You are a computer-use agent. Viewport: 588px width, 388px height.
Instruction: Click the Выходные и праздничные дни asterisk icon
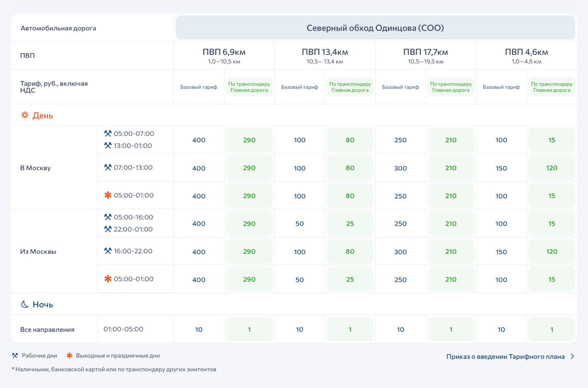click(70, 355)
